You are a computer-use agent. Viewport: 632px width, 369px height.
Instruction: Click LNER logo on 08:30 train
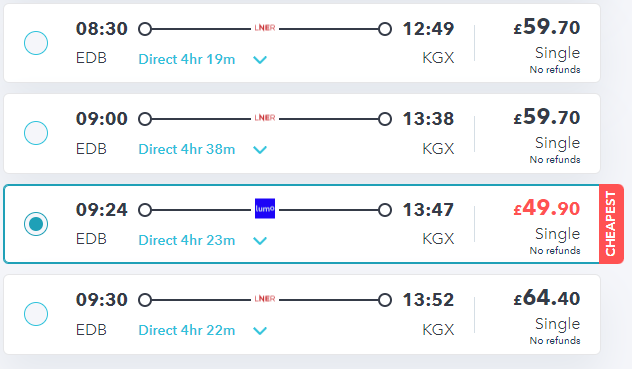(265, 28)
